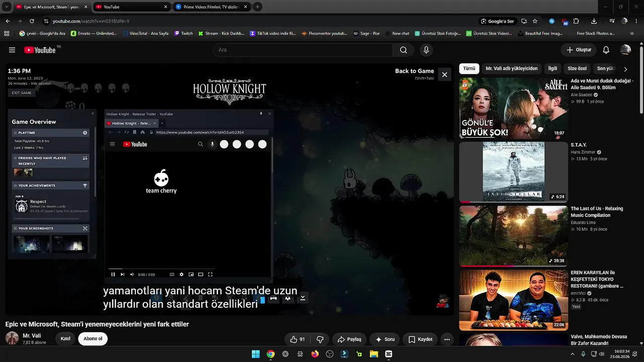The height and width of the screenshot is (362, 644).
Task: Click the YouTube search magnifier button
Action: (404, 50)
